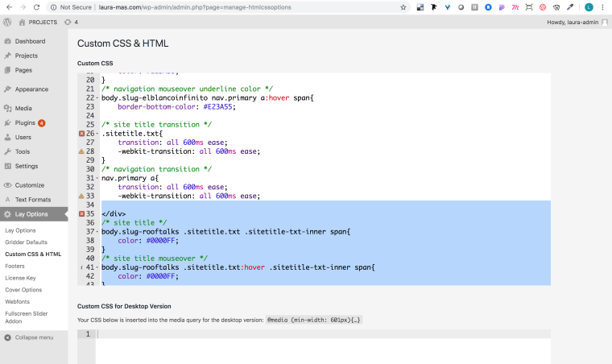Open the Chrome three-dot menu
Image resolution: width=612 pixels, height=364 pixels.
tap(604, 6)
